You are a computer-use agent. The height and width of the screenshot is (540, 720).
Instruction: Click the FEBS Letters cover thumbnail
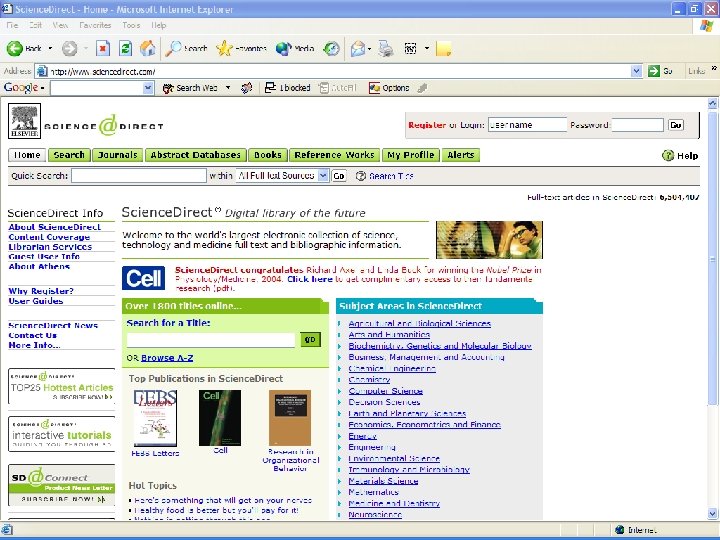tap(155, 418)
